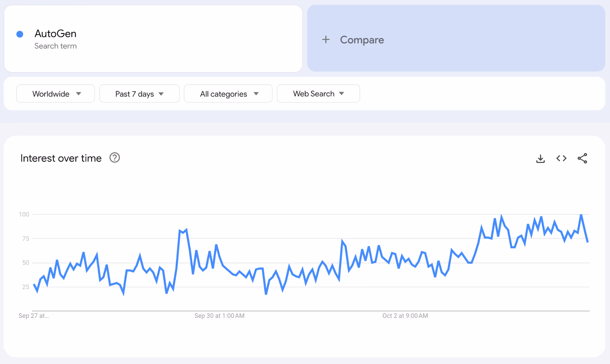
Task: Click the Sep 30 at 1:00 AM label
Action: 220,316
